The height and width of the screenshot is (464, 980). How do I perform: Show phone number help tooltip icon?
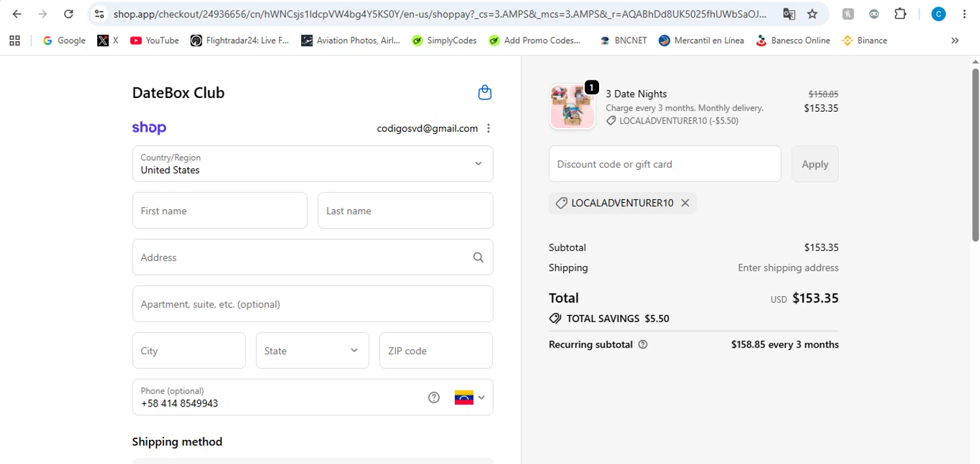click(x=434, y=397)
